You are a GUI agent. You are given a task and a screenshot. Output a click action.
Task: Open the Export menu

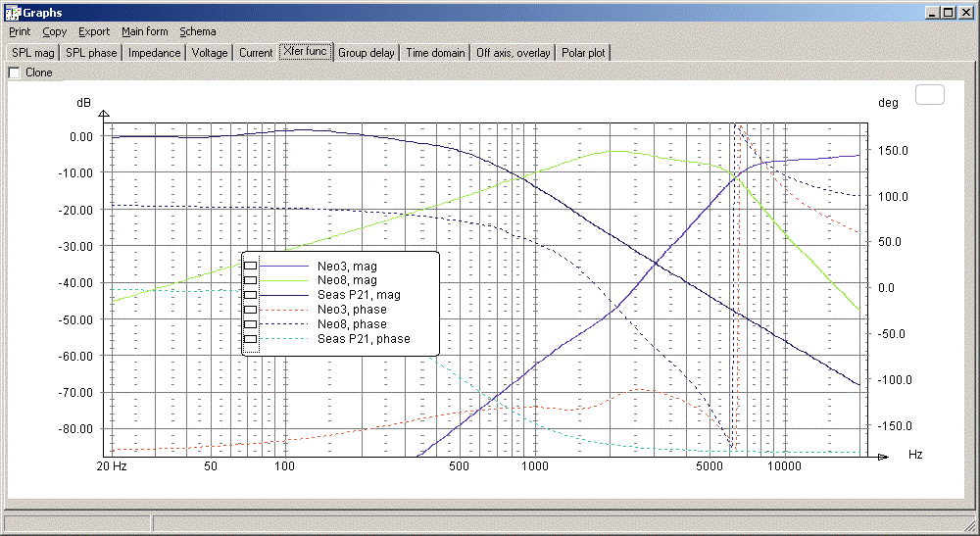click(x=94, y=31)
